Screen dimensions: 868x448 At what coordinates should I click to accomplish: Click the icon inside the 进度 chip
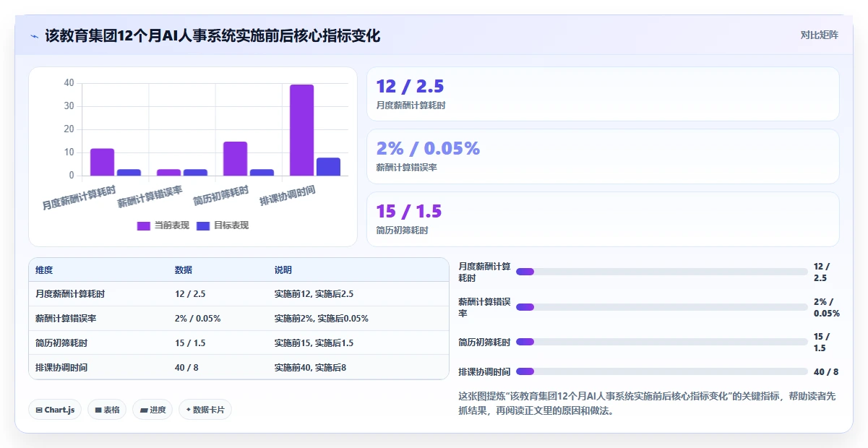pos(144,410)
